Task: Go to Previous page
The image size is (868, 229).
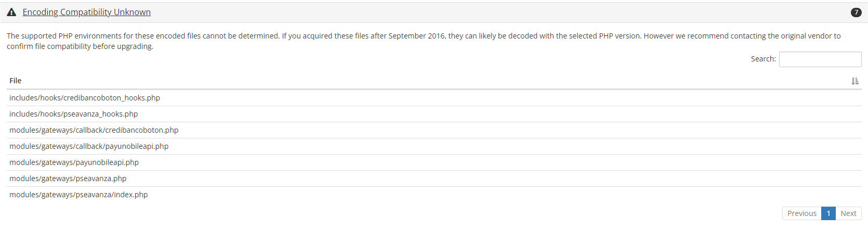Action: pos(801,213)
